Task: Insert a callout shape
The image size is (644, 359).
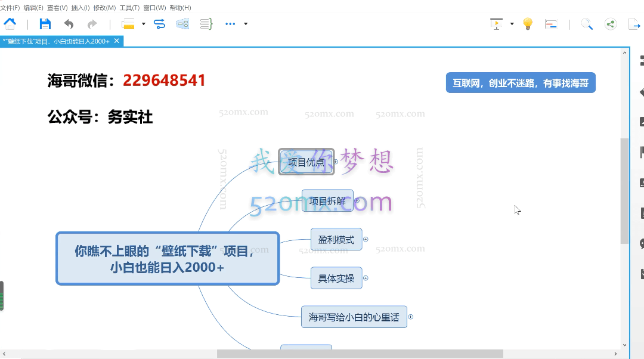Action: tap(182, 24)
